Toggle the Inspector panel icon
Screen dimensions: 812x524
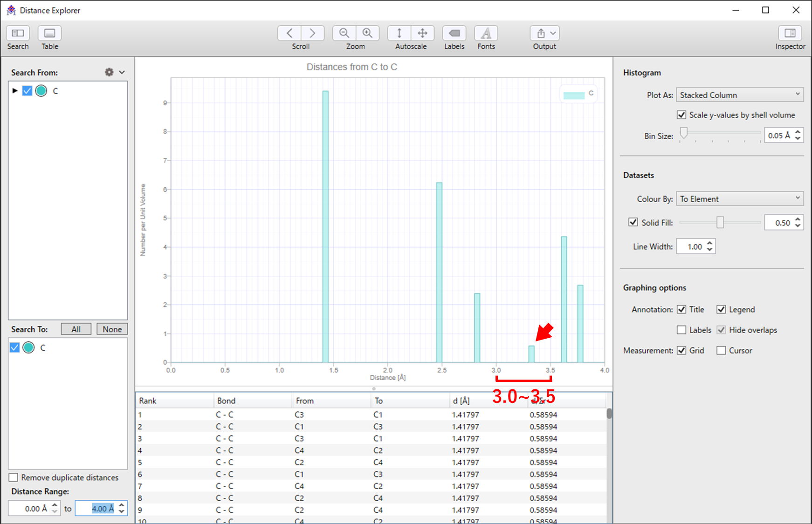tap(790, 34)
